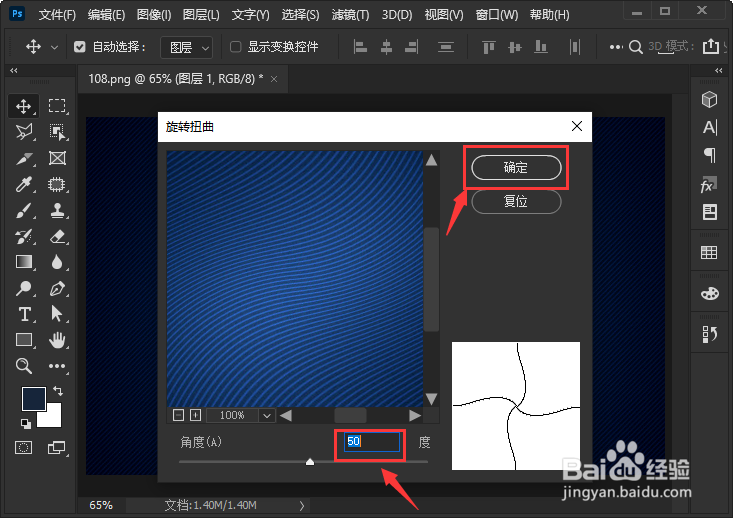Open the Window menu
The height and width of the screenshot is (518, 733).
[x=497, y=15]
